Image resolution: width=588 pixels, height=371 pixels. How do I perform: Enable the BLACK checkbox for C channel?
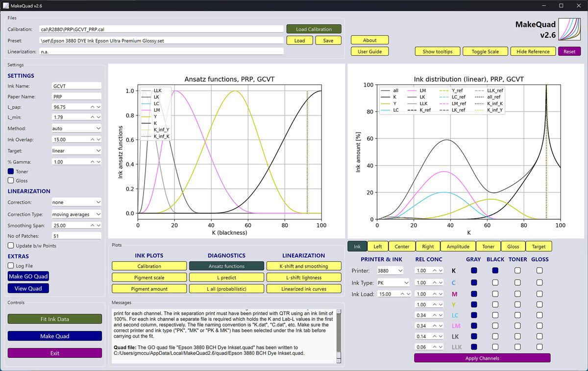tap(495, 282)
